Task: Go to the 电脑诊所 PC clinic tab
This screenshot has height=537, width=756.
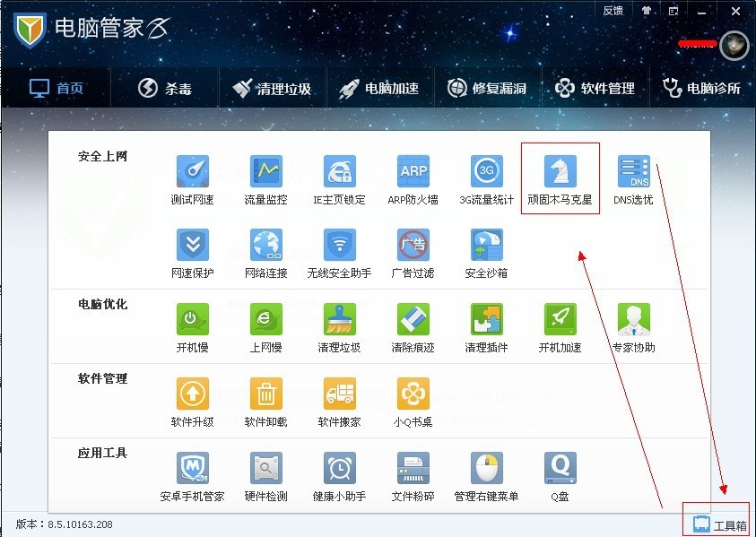Action: [701, 88]
